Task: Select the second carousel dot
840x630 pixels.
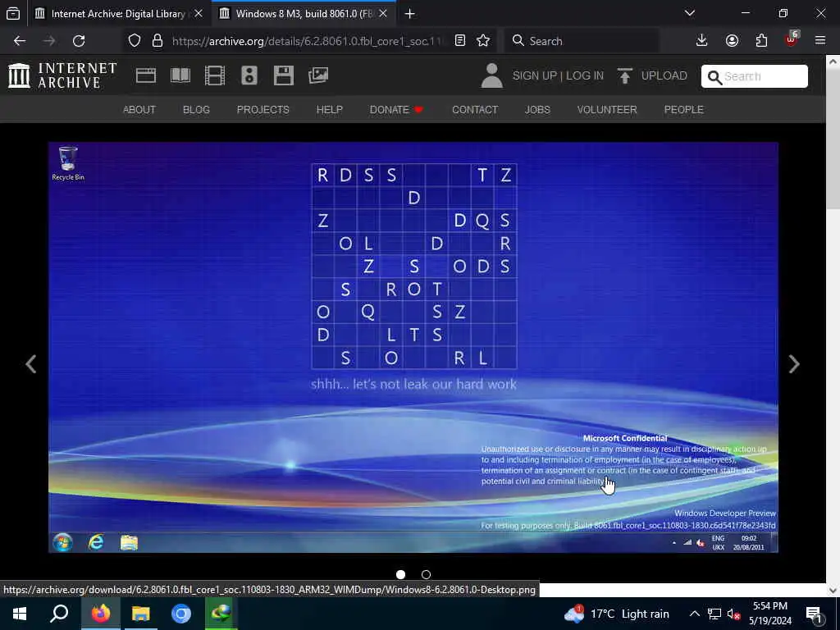Action: coord(426,575)
